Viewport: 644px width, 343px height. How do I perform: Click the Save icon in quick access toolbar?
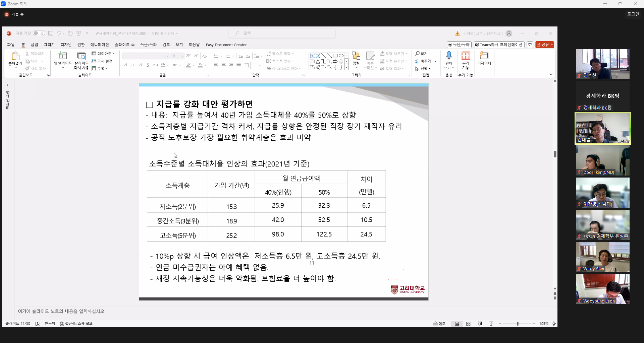click(51, 33)
